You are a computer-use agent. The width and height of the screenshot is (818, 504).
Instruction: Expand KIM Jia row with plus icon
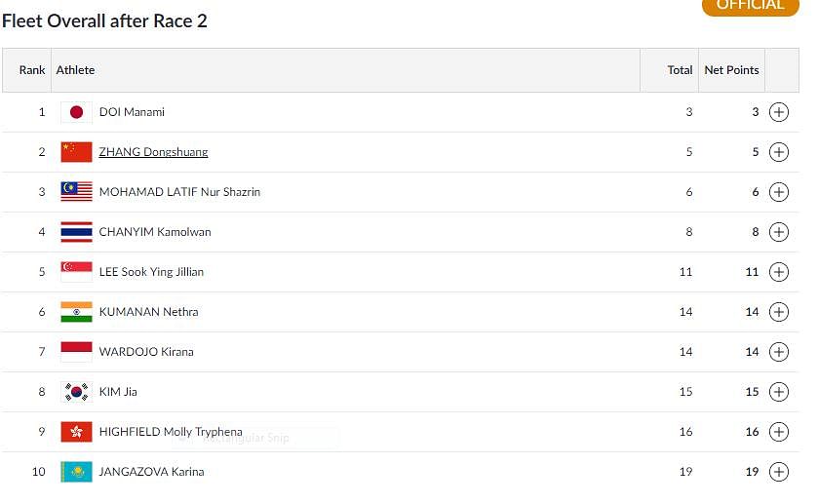coord(778,392)
